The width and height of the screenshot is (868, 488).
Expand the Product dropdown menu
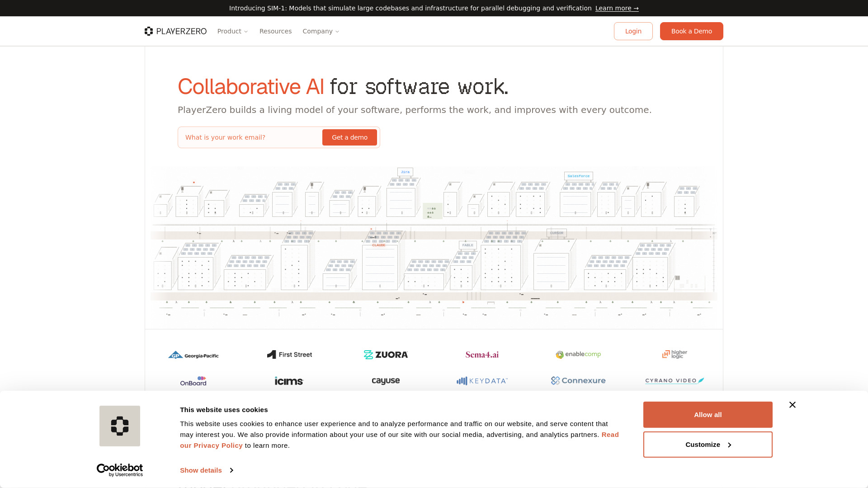point(233,31)
